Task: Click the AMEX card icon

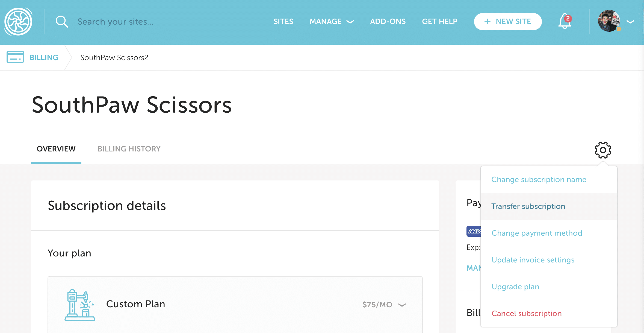Action: [x=474, y=231]
